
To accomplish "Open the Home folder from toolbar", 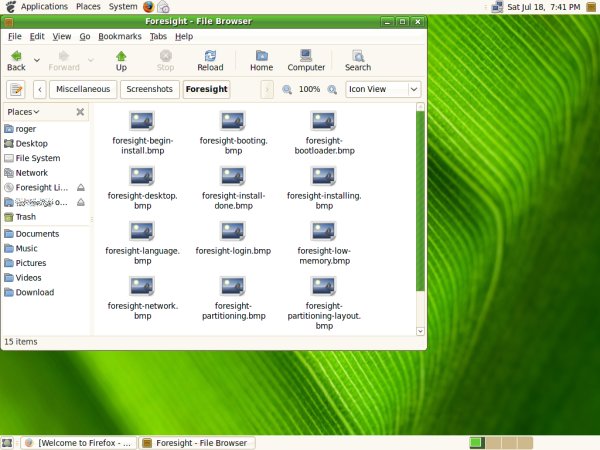I will click(261, 60).
